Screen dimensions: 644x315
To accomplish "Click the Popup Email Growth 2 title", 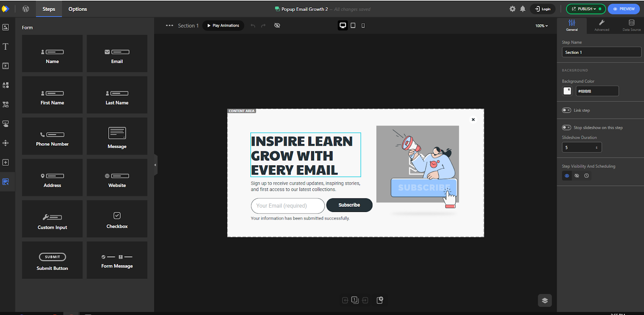I will [305, 9].
